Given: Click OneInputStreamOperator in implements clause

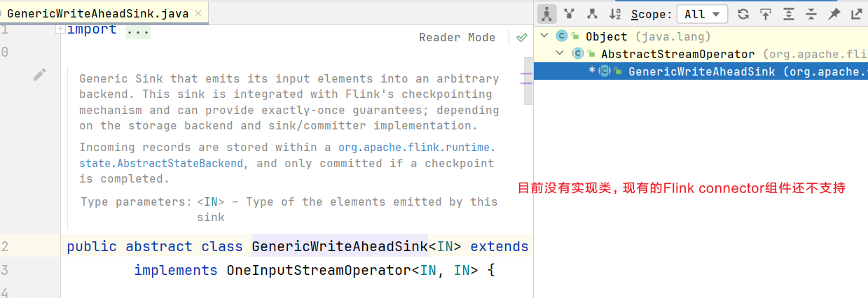Looking at the screenshot, I should tap(318, 271).
